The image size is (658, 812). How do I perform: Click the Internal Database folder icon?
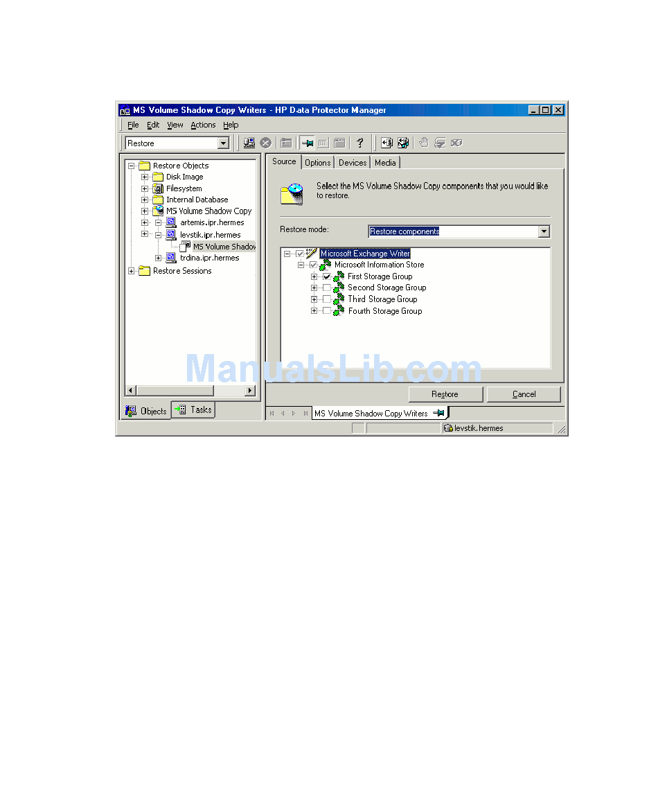(158, 200)
